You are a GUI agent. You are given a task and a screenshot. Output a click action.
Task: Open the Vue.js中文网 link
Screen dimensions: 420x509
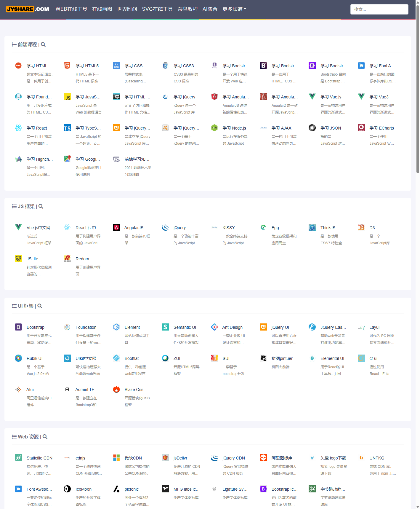click(39, 228)
